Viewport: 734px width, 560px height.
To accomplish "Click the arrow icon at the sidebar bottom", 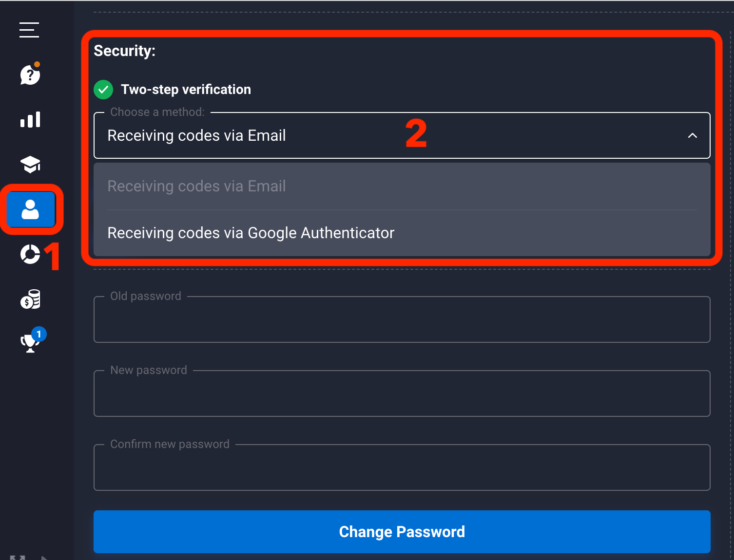I will (x=44, y=558).
